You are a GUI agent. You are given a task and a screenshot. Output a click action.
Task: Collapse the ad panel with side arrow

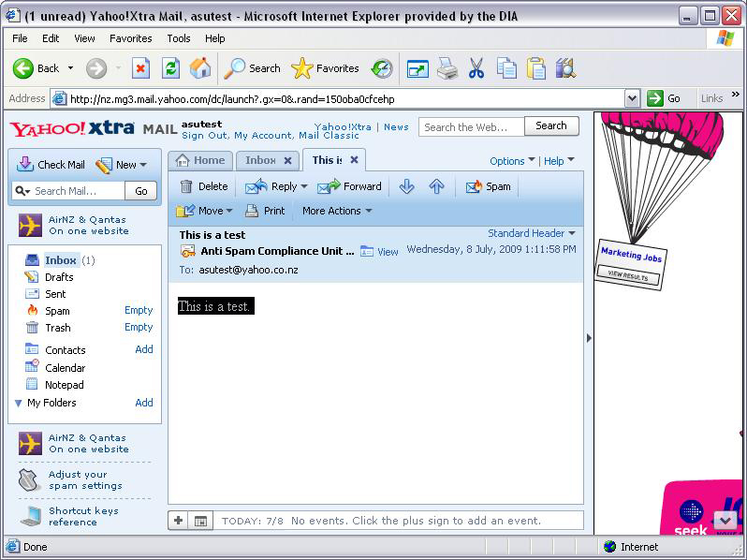(589, 338)
